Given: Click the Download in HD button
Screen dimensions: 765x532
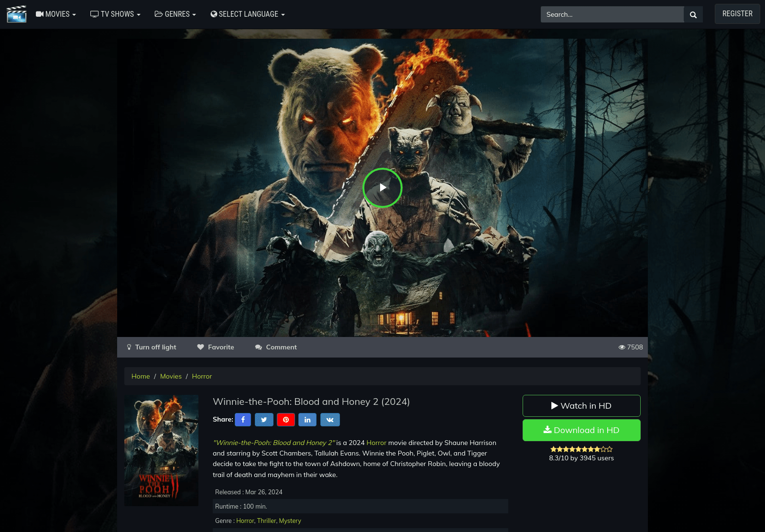Looking at the screenshot, I should click(x=581, y=430).
